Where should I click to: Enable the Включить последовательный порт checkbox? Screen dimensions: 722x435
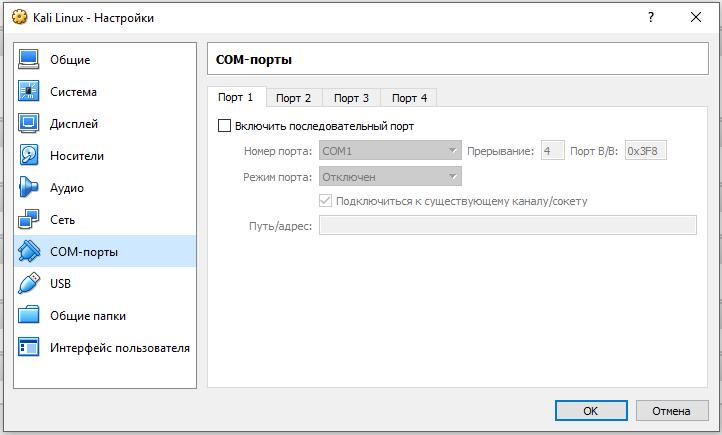[x=224, y=126]
